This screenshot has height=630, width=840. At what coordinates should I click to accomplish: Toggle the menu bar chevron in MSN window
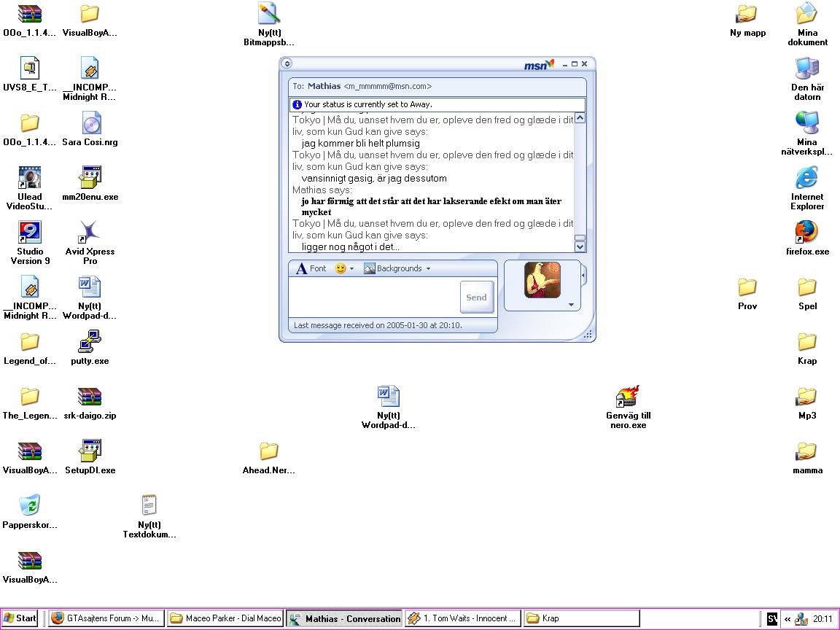click(x=287, y=63)
